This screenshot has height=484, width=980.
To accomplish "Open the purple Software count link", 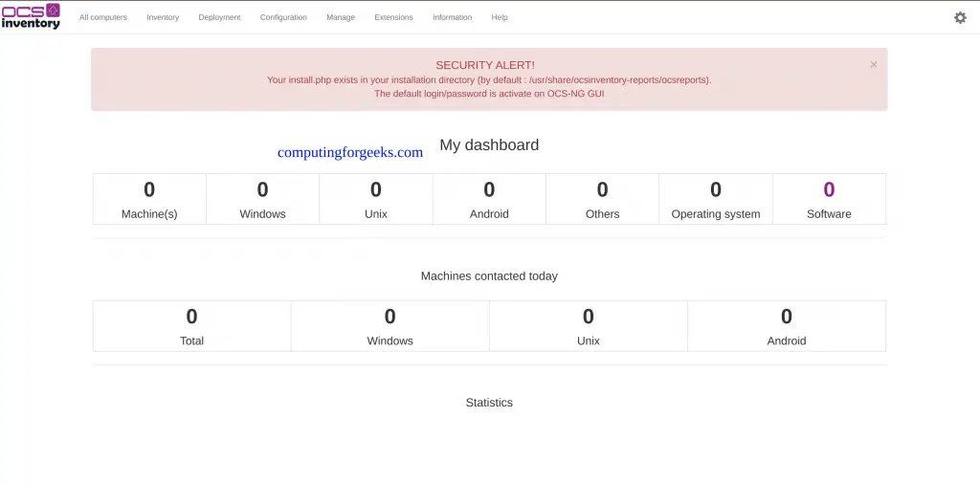I will [x=829, y=189].
